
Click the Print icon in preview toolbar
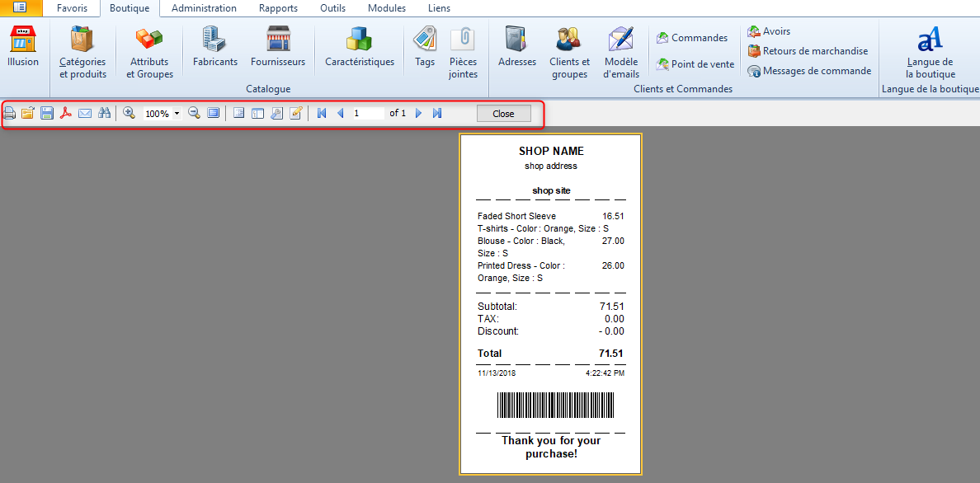tap(10, 114)
